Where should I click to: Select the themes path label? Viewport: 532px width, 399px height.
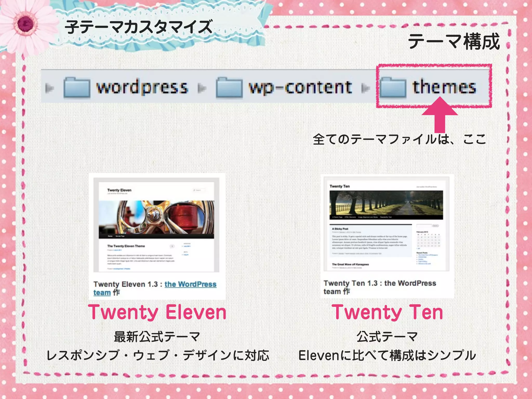click(444, 86)
